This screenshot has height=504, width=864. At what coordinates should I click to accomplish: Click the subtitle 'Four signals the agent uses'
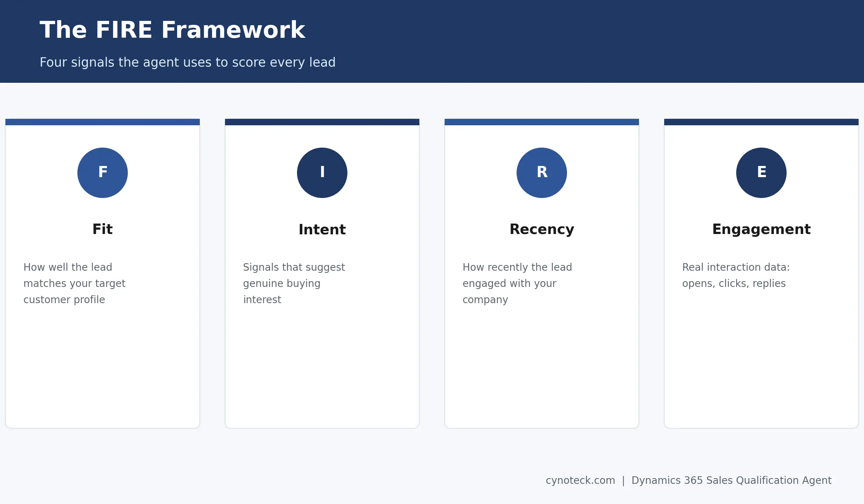point(188,62)
